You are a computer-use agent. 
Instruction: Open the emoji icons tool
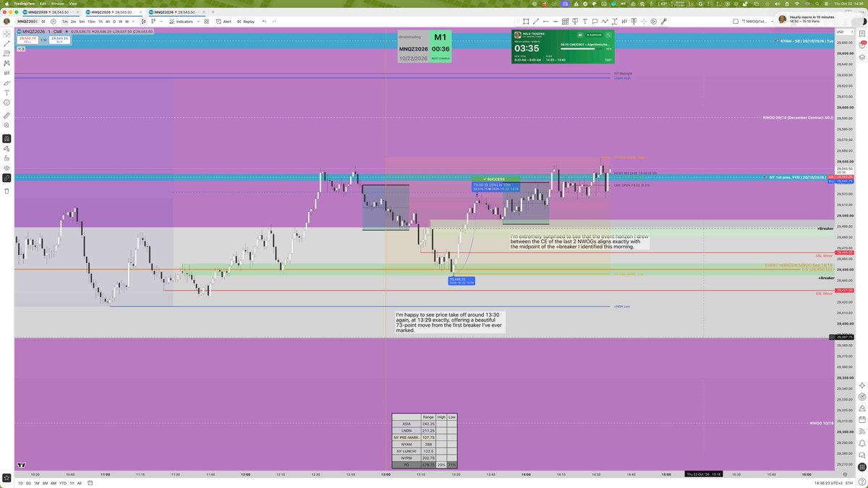[7, 103]
